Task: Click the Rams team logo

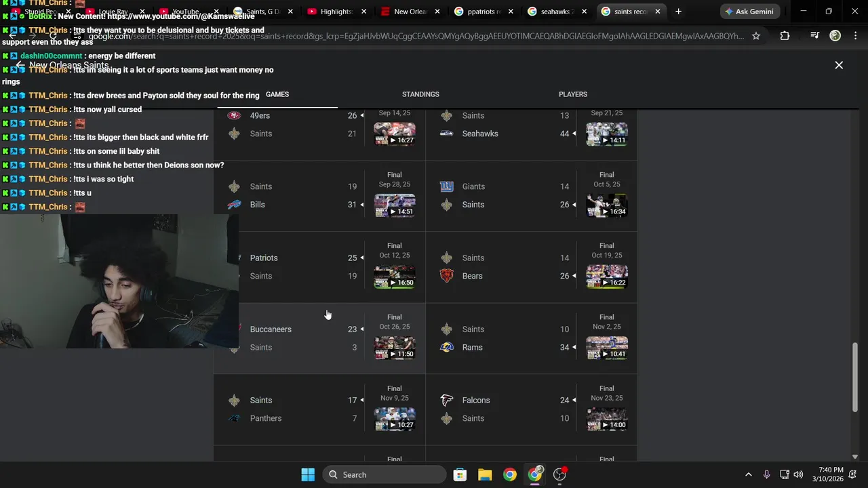Action: pos(446,347)
